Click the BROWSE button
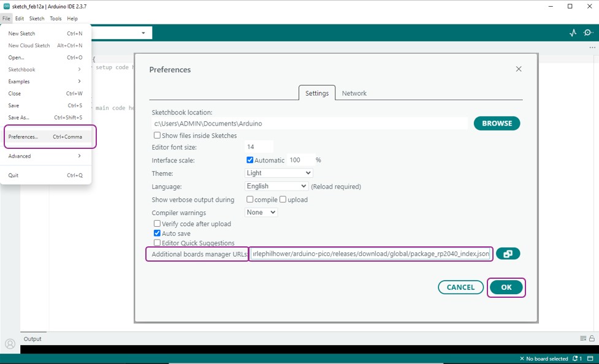Viewport: 599px width, 364px height. point(497,123)
